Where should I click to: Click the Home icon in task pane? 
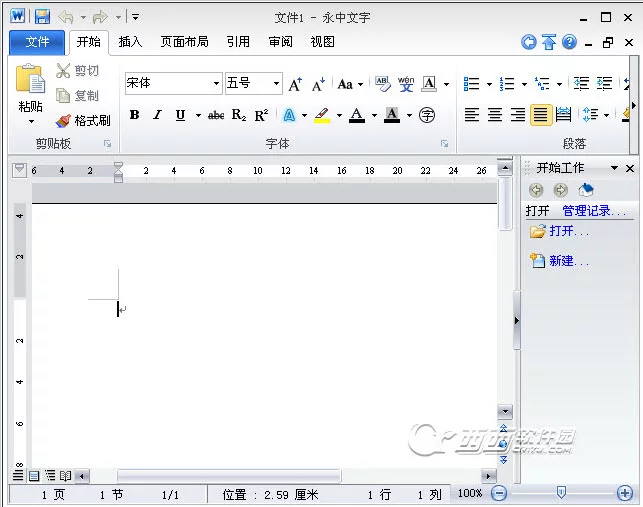click(x=586, y=190)
